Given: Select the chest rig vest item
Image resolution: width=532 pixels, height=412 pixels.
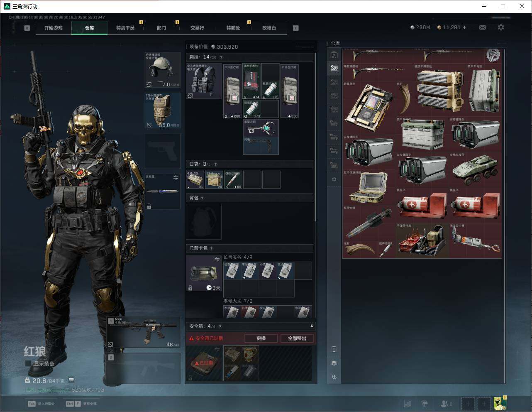Looking at the screenshot, I should (x=204, y=81).
